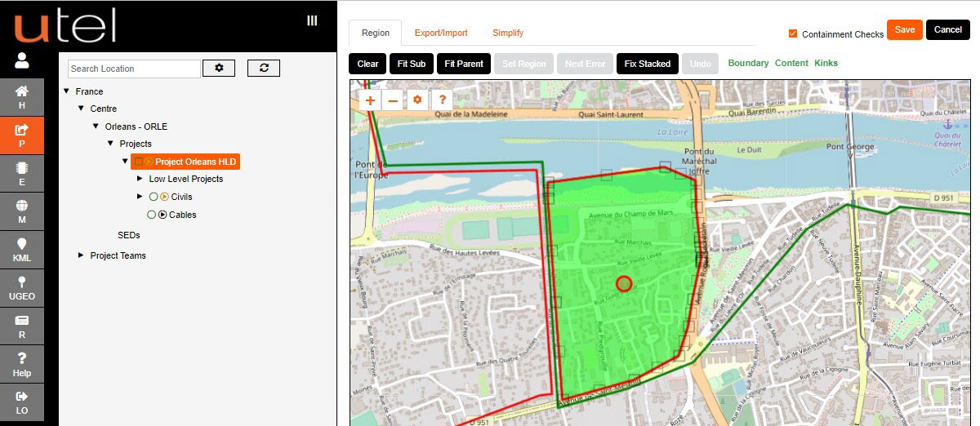
Task: Switch to the Region tab
Action: click(x=376, y=33)
